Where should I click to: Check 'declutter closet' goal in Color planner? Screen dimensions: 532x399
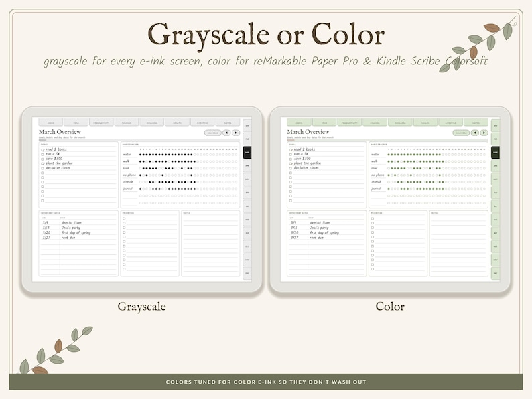(x=291, y=168)
